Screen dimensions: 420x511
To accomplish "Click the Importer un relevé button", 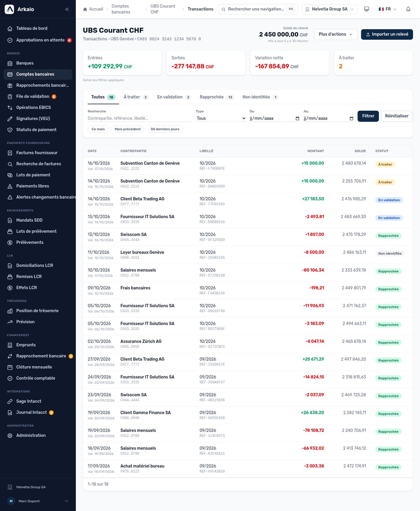I will [x=387, y=34].
